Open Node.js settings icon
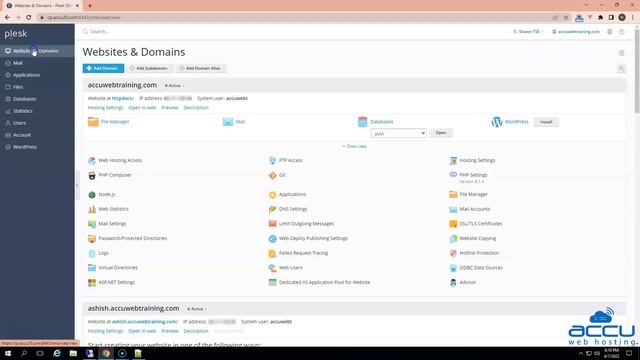 pyautogui.click(x=92, y=195)
